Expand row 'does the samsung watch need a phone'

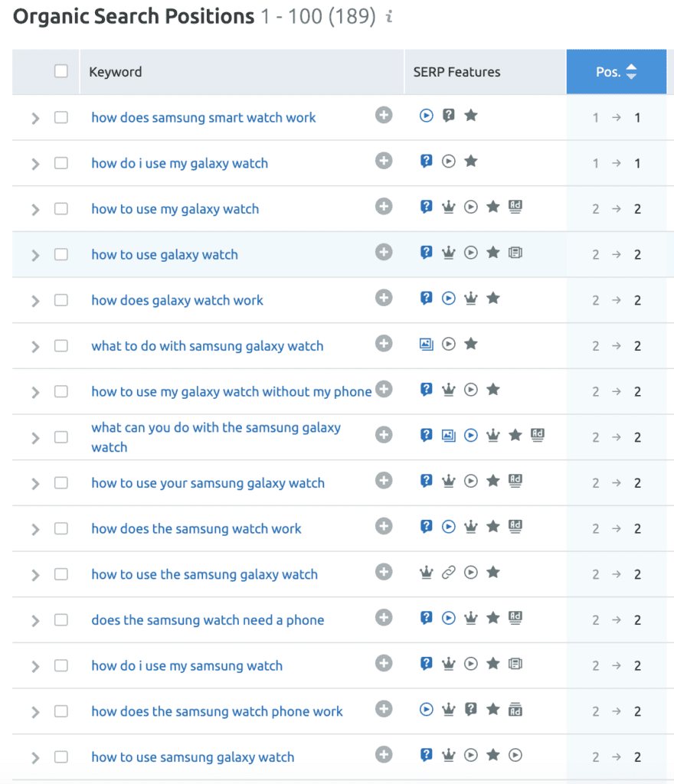click(35, 621)
